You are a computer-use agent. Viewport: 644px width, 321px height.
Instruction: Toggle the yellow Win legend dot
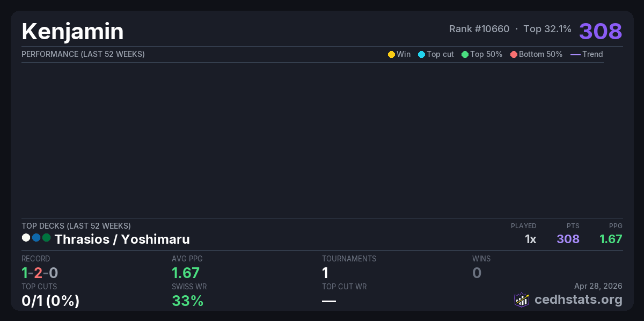391,54
